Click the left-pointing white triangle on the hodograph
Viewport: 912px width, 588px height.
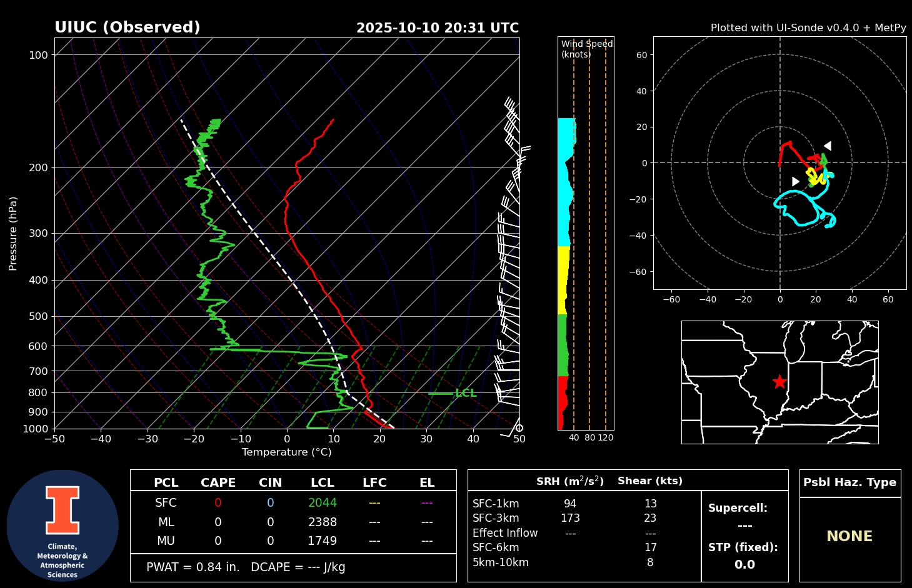[x=827, y=146]
